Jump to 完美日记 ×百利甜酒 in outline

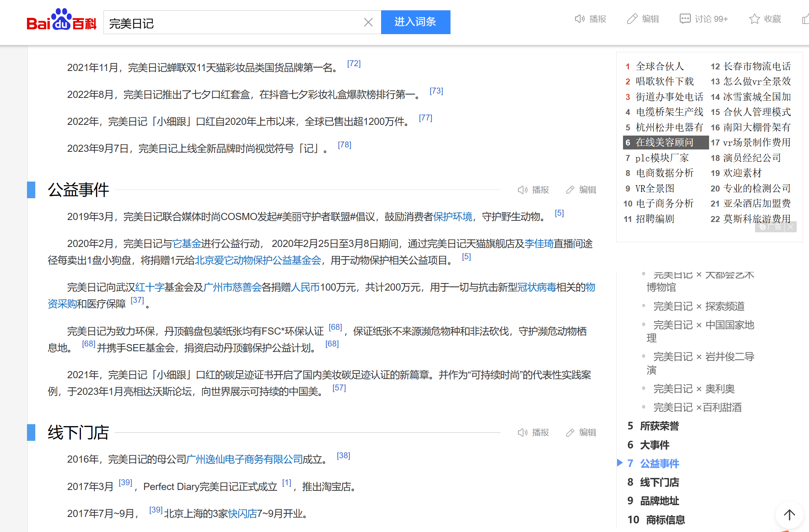click(698, 408)
